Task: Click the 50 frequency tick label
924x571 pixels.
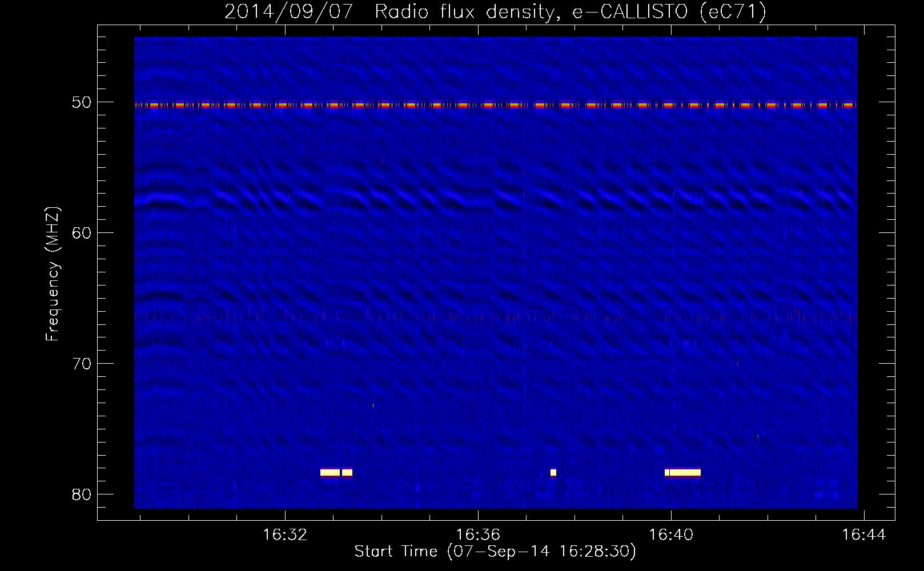Action: (82, 102)
